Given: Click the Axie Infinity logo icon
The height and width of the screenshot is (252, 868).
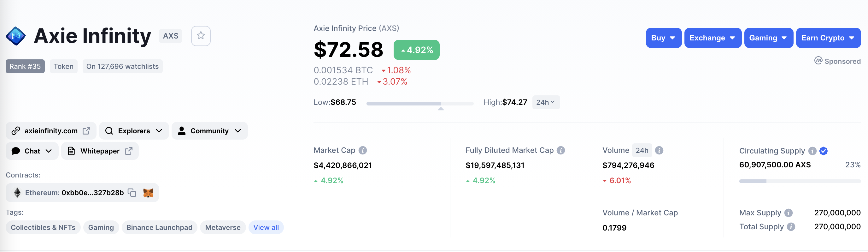Looking at the screenshot, I should click(x=15, y=36).
